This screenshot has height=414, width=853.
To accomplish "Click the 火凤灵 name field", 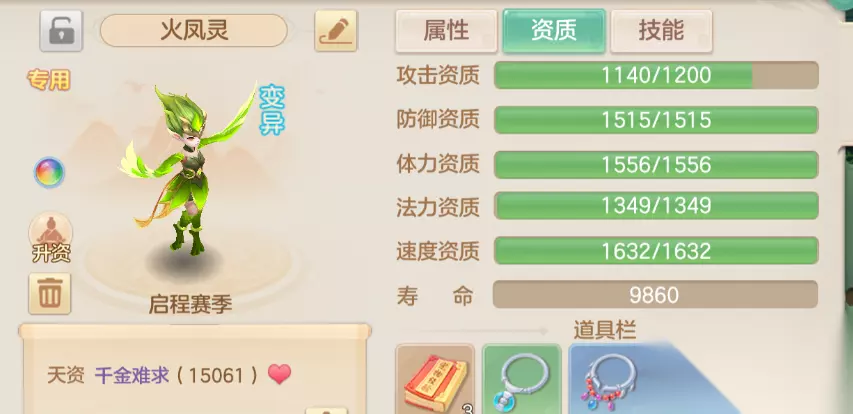I will 194,30.
